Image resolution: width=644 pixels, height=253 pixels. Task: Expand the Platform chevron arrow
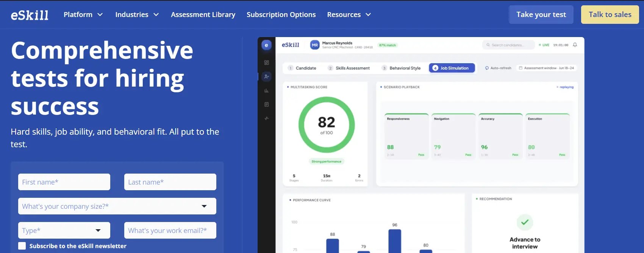pos(100,15)
